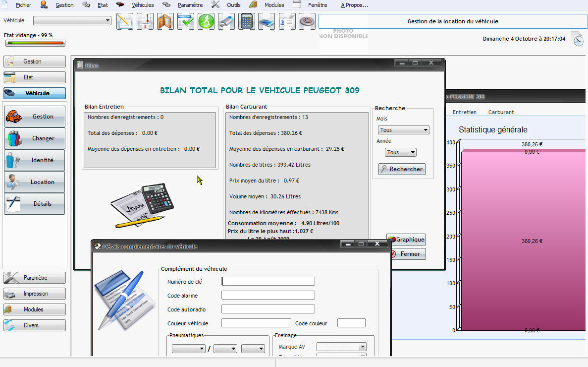Open the Outils menu
This screenshot has height=367, width=588.
point(233,5)
